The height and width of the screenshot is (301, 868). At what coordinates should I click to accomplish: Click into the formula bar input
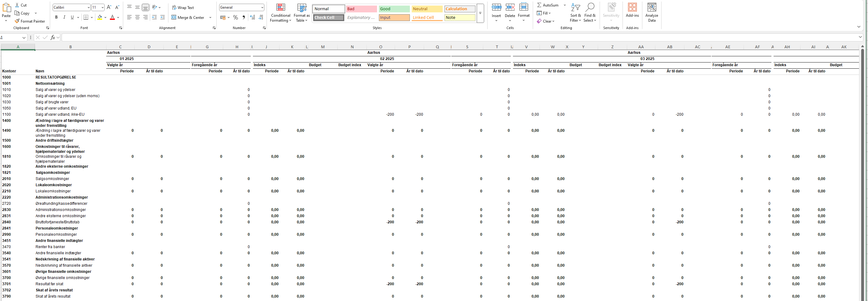(460, 37)
